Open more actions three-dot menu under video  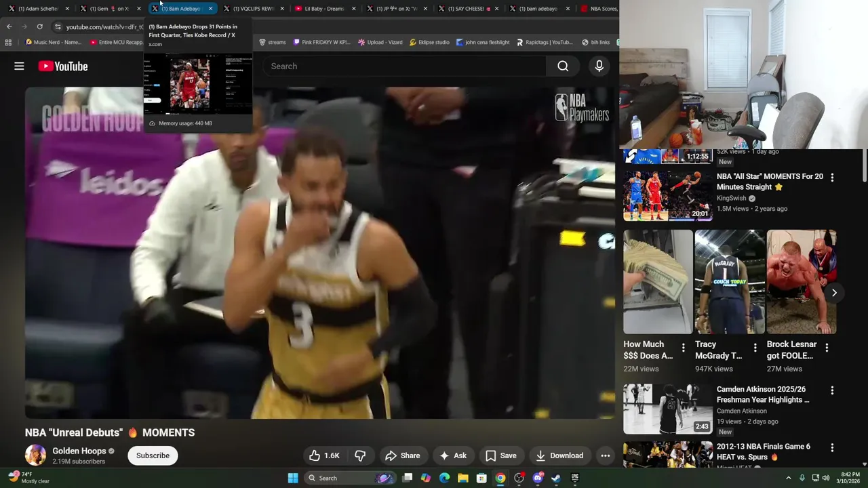605,455
